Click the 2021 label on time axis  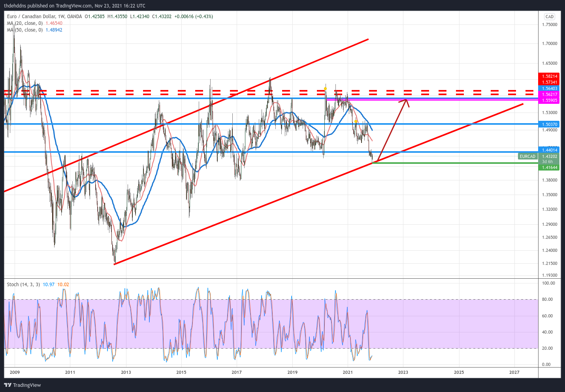click(x=348, y=372)
